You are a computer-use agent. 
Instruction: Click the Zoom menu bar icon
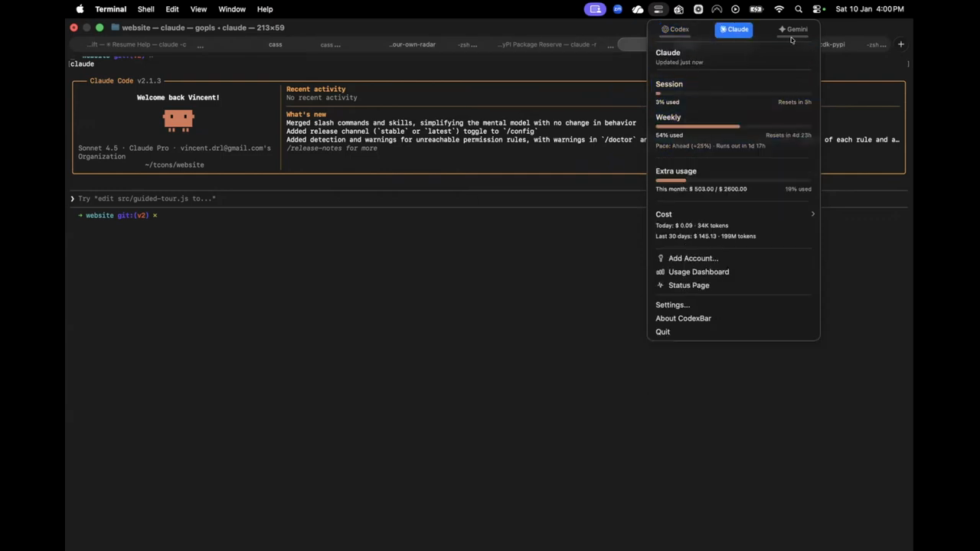pos(617,9)
